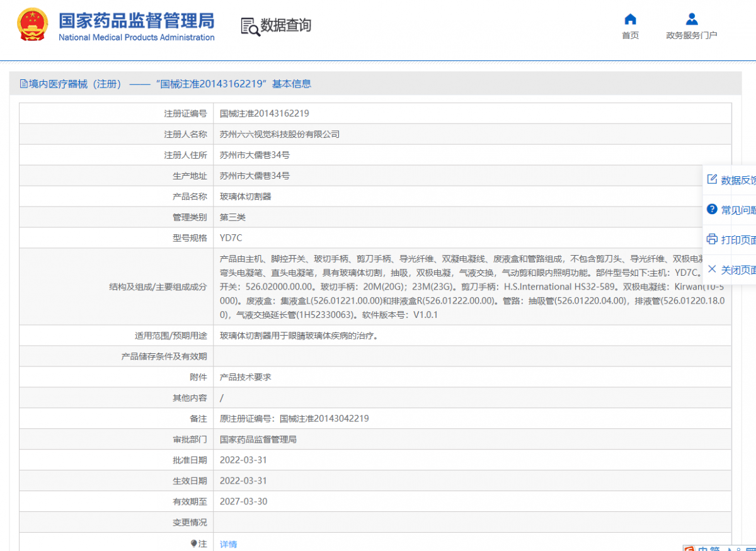
Task: Select the 首页 menu label
Action: click(630, 35)
